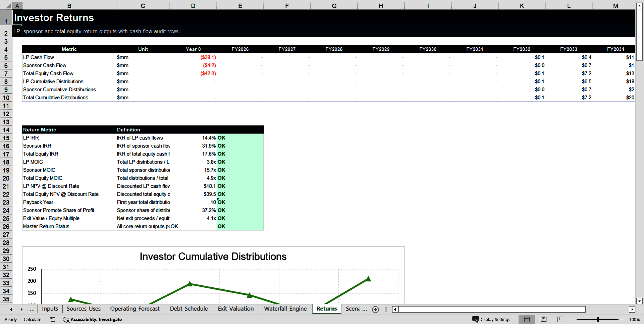Screen dimensions: 644x324
Task: Select column D header
Action: tap(193, 6)
